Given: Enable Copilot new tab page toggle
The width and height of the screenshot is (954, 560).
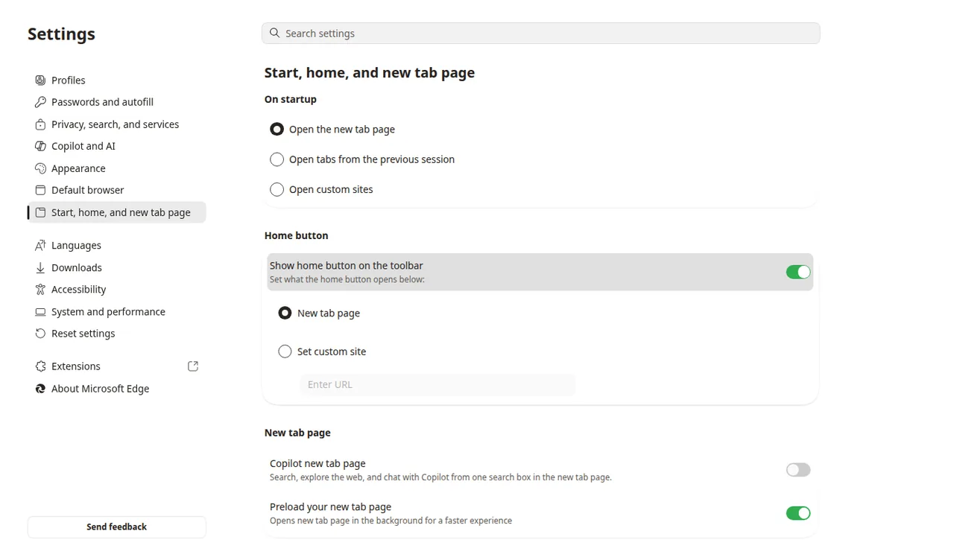Looking at the screenshot, I should 798,470.
